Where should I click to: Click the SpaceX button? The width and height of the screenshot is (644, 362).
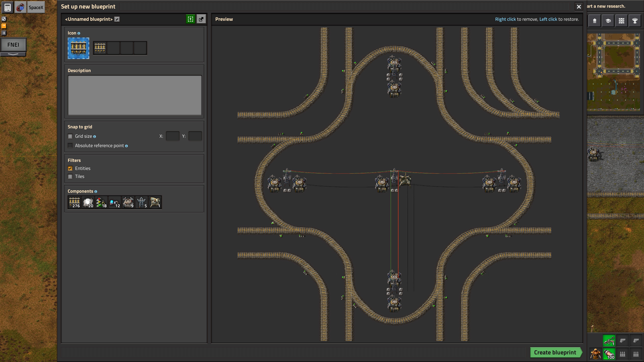[x=36, y=8]
